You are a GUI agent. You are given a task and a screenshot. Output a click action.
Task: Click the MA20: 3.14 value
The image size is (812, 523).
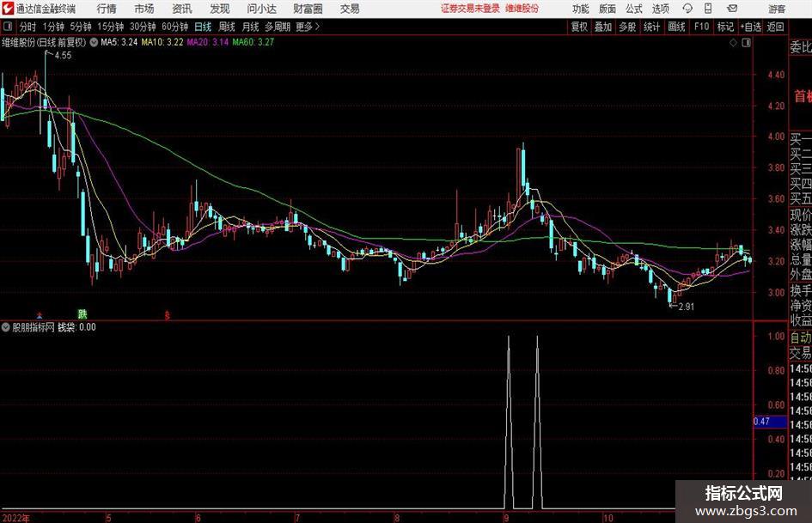click(208, 42)
